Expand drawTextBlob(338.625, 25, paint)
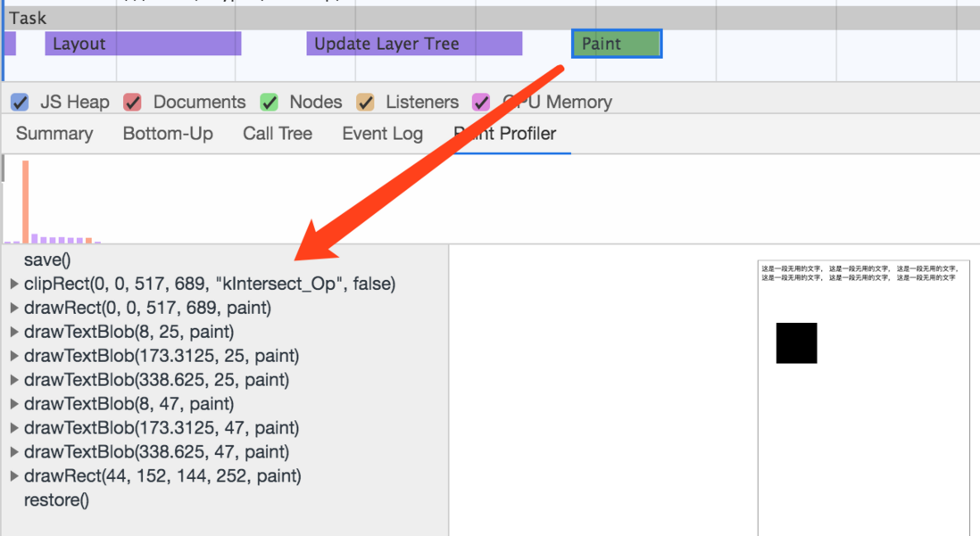This screenshot has height=536, width=980. [14, 380]
